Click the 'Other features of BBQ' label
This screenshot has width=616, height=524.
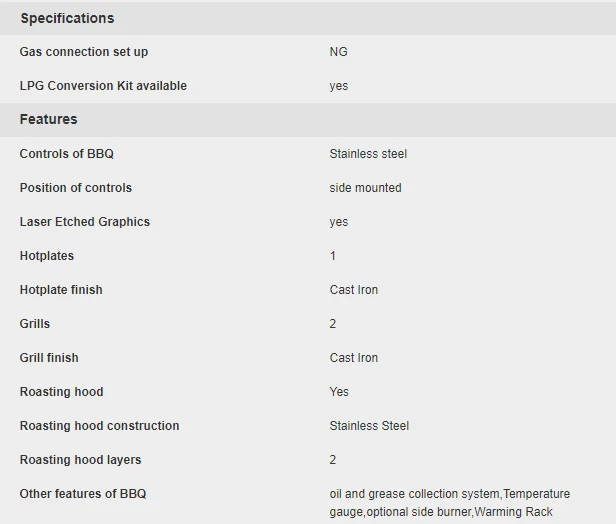pyautogui.click(x=83, y=494)
